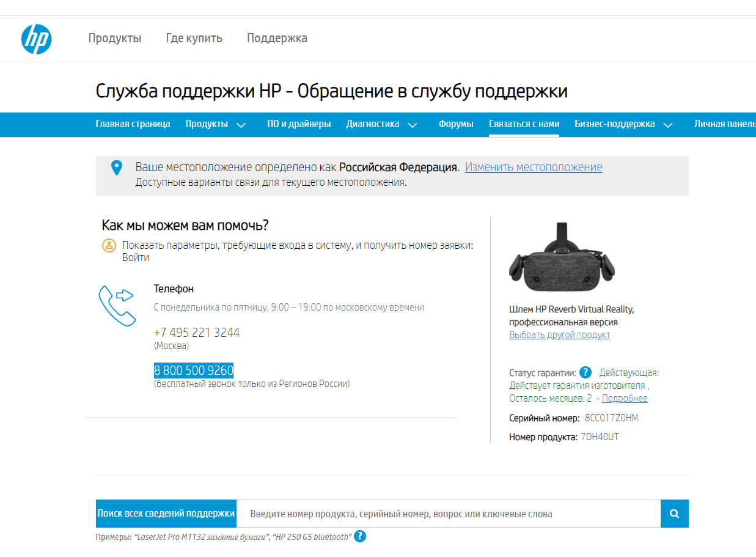
Task: Click the Поиск всех сведений поддержки button
Action: click(x=166, y=514)
